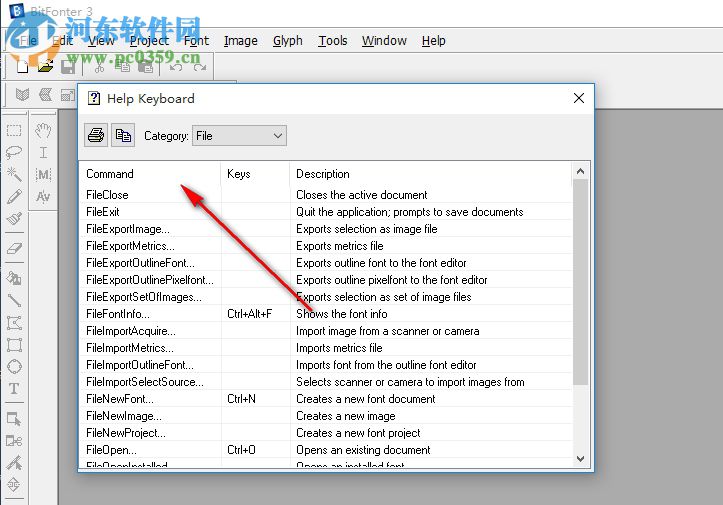Select the Line drawing tool

14,300
